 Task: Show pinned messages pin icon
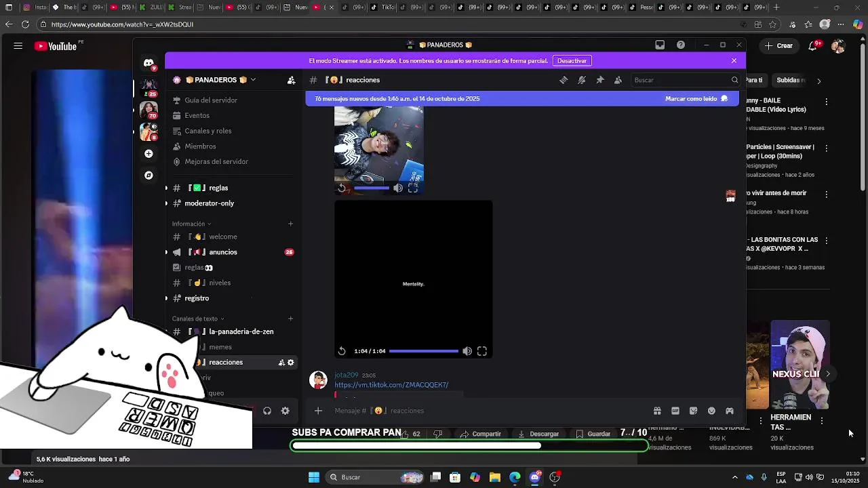pyautogui.click(x=600, y=80)
